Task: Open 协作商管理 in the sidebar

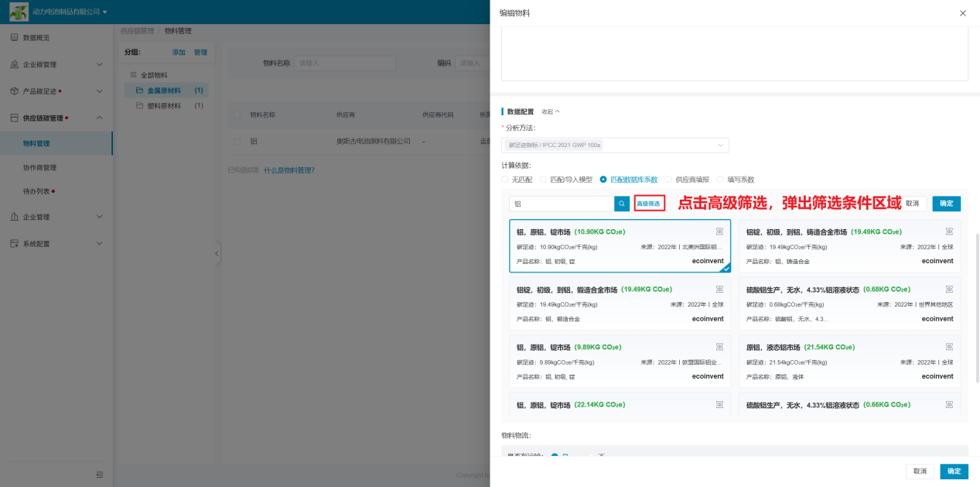Action: [39, 167]
